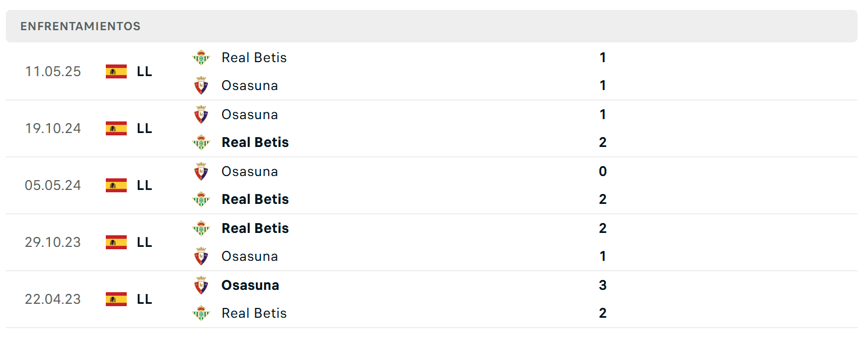Open the match dated 29.10.23
Viewport: 868px width, 341px height.
pyautogui.click(x=431, y=242)
